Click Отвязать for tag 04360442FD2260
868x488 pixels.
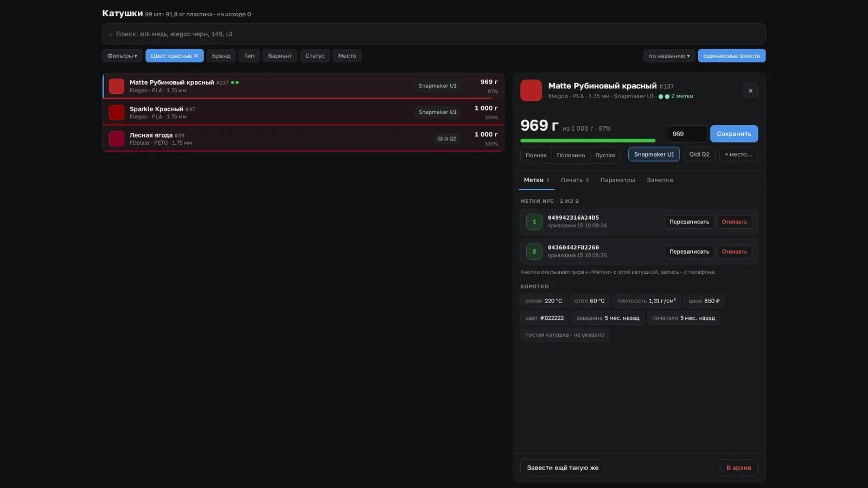(734, 252)
